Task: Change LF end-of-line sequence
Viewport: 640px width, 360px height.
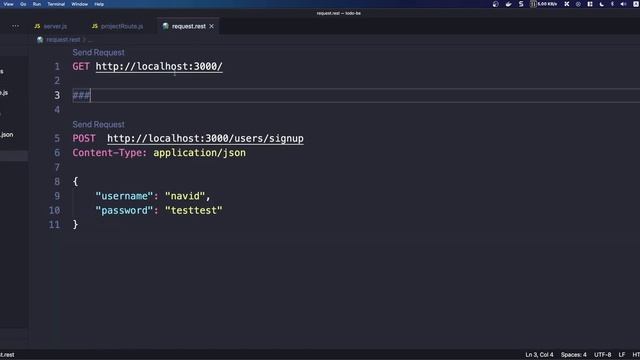Action: point(622,355)
